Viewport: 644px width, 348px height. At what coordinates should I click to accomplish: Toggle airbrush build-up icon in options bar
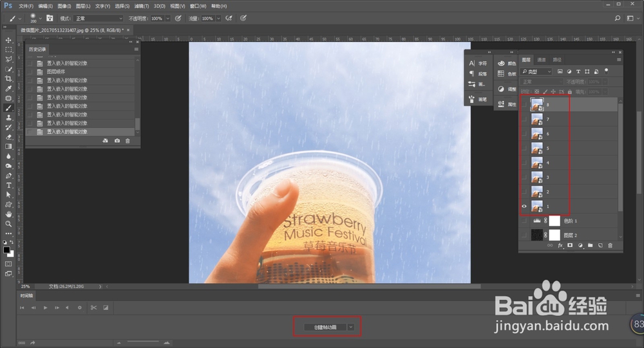point(229,18)
